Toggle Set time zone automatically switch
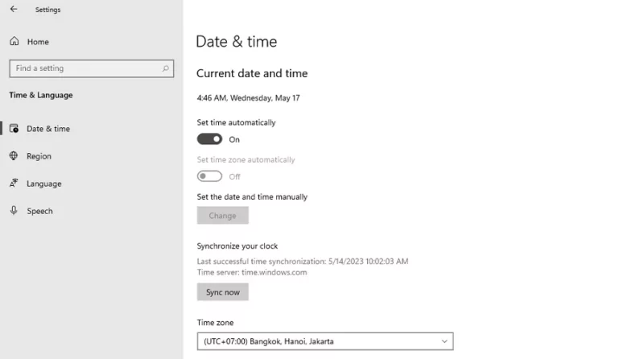This screenshot has height=359, width=644. coord(209,176)
